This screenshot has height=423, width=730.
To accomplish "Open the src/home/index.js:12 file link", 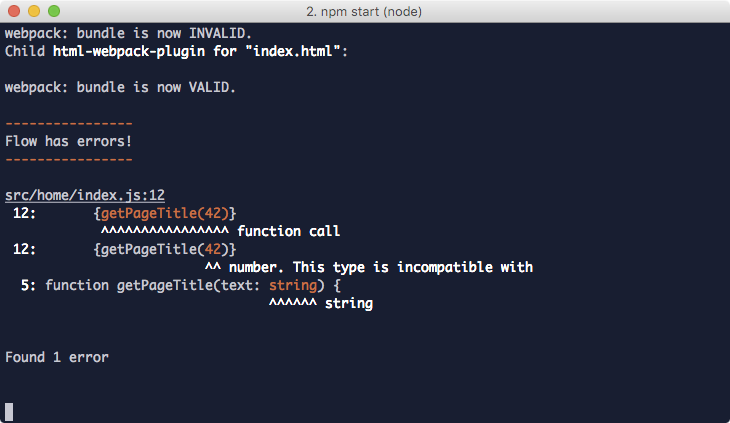I will (85, 195).
